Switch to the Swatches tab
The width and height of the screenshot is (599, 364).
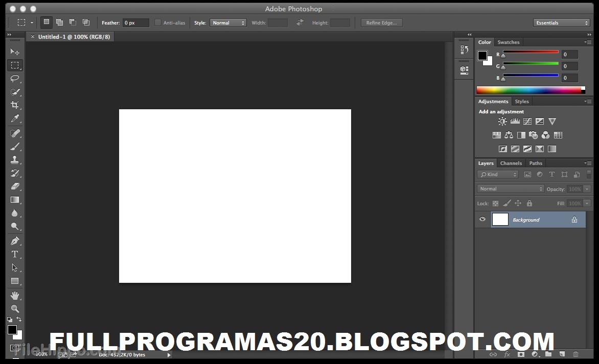coord(508,42)
